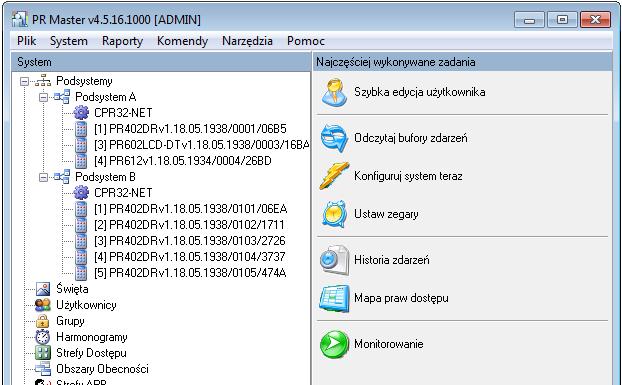
Task: Run Ustaw zegary task
Action: pyautogui.click(x=386, y=214)
